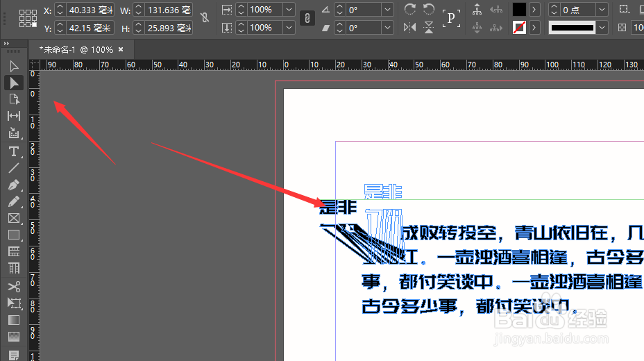Click the stroke swatch with red slash
Viewport: 644px width, 361px height.
click(x=519, y=28)
